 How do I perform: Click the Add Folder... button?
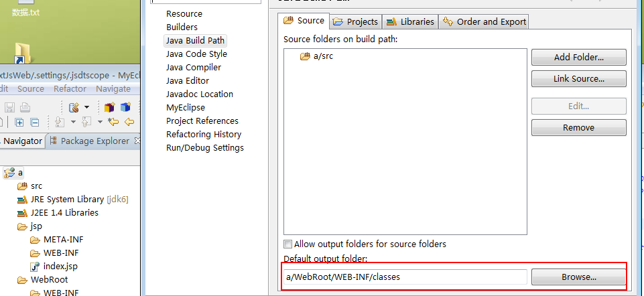point(579,57)
